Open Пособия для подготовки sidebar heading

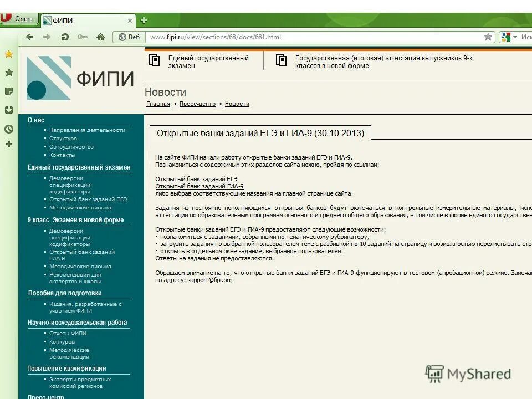point(65,293)
